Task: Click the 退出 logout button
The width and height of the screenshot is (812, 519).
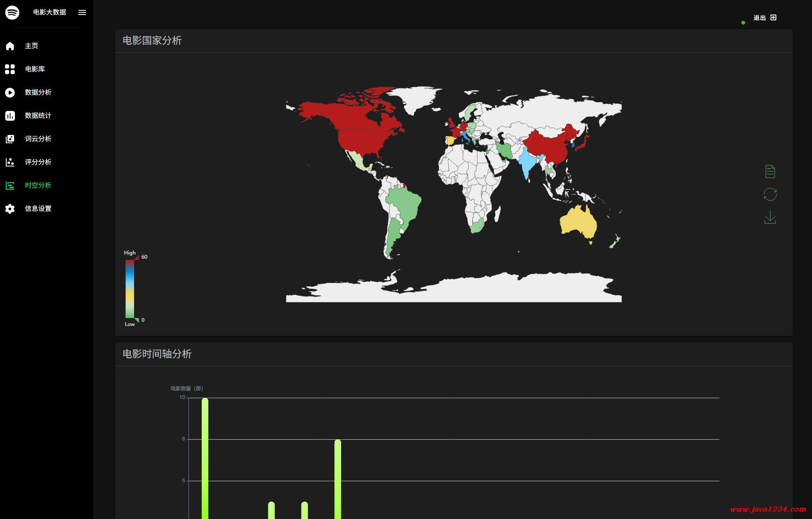Action: (765, 17)
